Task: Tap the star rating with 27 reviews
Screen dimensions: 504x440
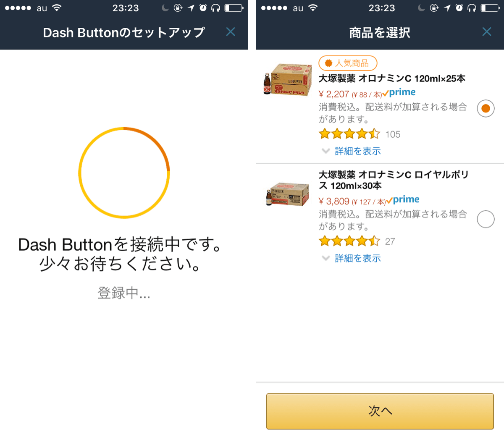Action: 349,241
